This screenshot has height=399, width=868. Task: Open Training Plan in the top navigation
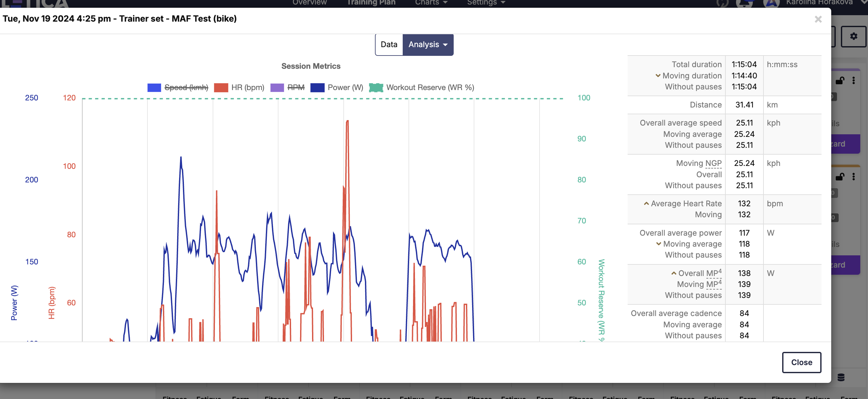click(x=371, y=3)
